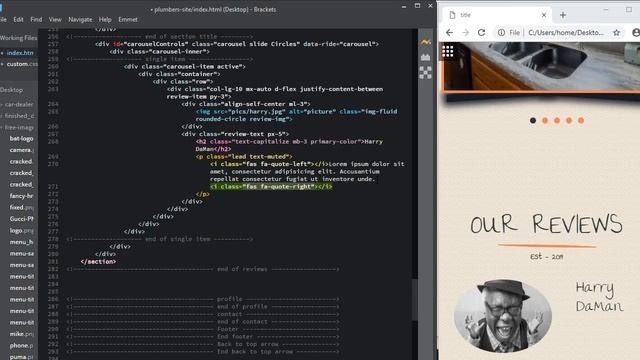Click the 'Est - 2019' text on webpage
This screenshot has width=640, height=360.
tap(547, 256)
